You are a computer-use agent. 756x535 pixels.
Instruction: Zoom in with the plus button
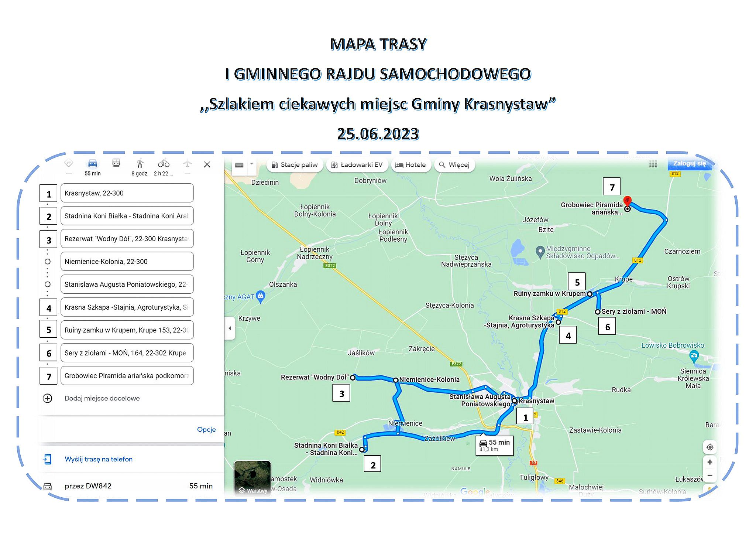click(709, 462)
